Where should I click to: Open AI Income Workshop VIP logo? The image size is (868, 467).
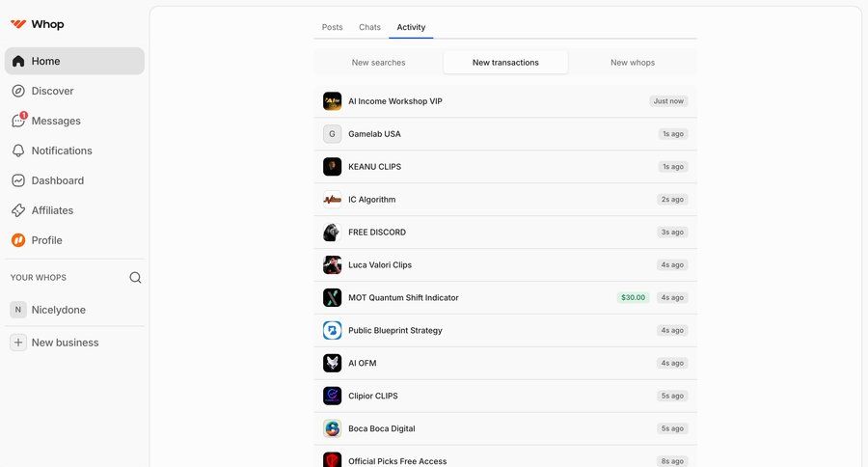[x=332, y=101]
